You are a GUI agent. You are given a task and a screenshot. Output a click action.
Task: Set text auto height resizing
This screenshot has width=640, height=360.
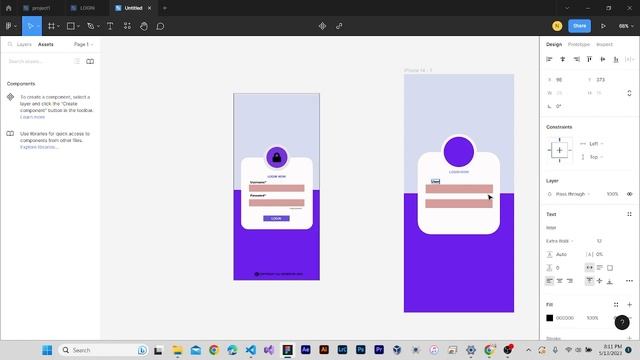click(600, 268)
